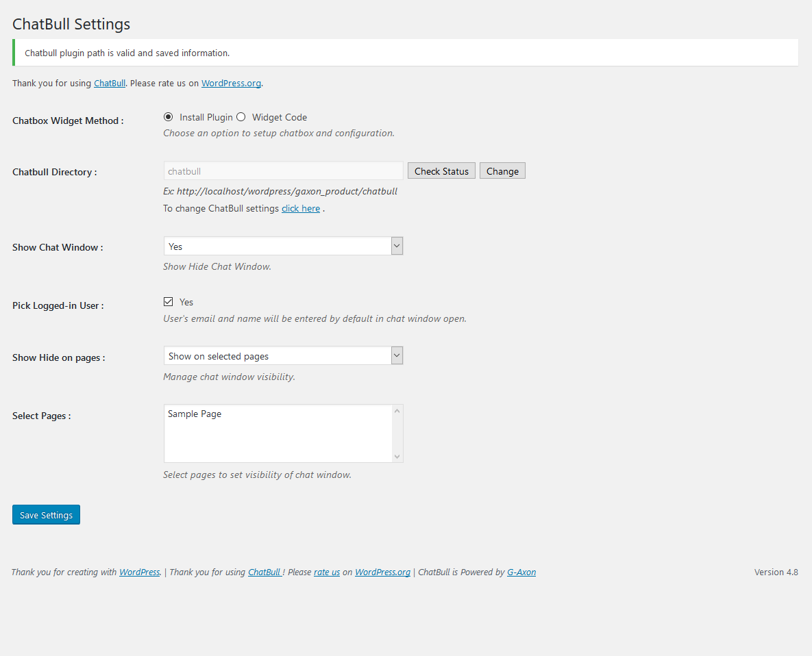
Task: Click Save Settings button
Action: point(46,515)
